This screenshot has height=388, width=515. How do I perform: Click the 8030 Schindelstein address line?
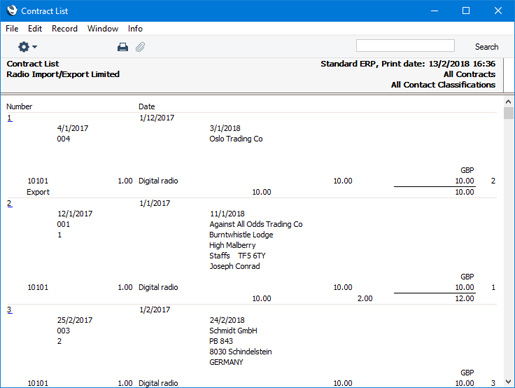click(x=241, y=352)
